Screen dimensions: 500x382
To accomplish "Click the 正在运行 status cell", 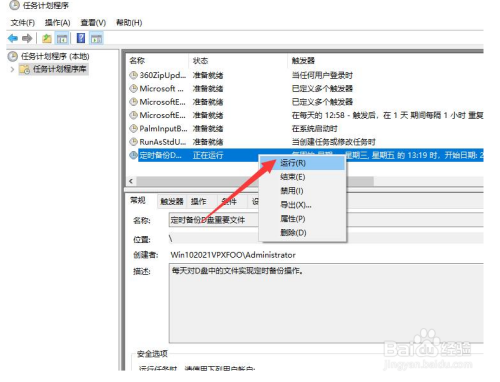I will tap(208, 155).
